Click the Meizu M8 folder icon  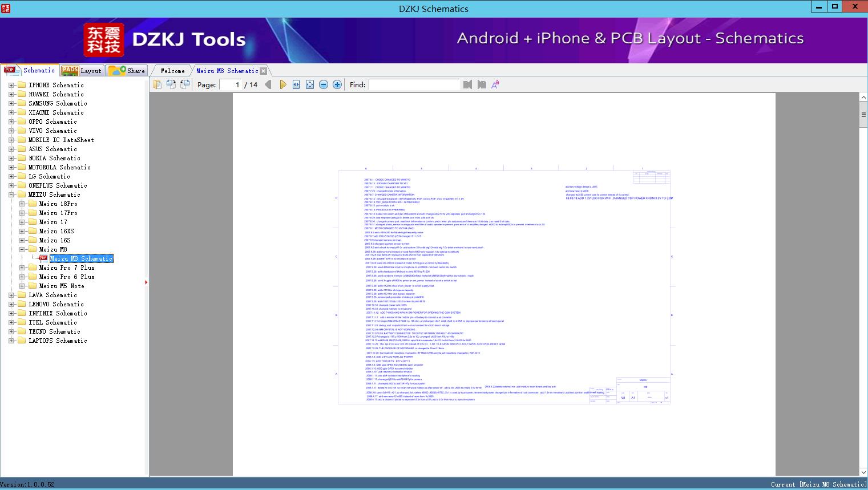click(x=33, y=249)
